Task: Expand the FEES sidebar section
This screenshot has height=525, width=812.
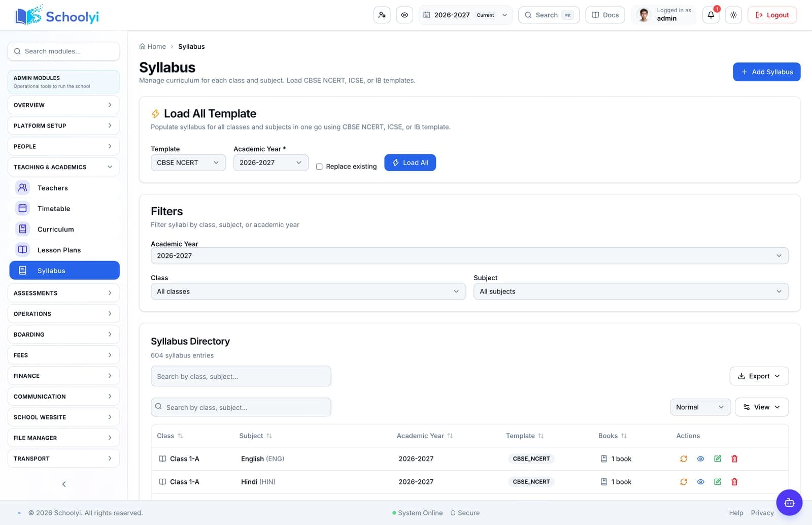Action: pos(63,355)
